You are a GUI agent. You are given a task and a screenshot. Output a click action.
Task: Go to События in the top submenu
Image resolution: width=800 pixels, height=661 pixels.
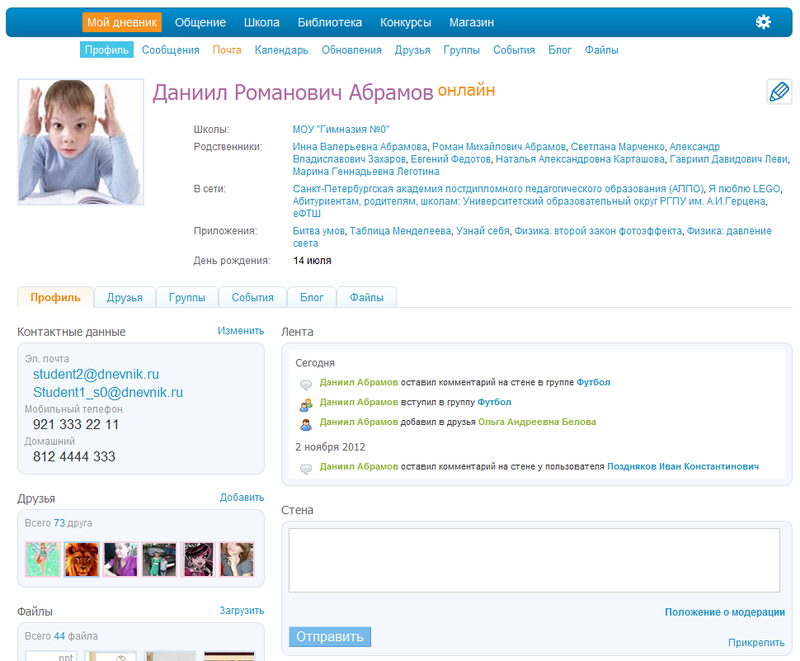[x=514, y=50]
